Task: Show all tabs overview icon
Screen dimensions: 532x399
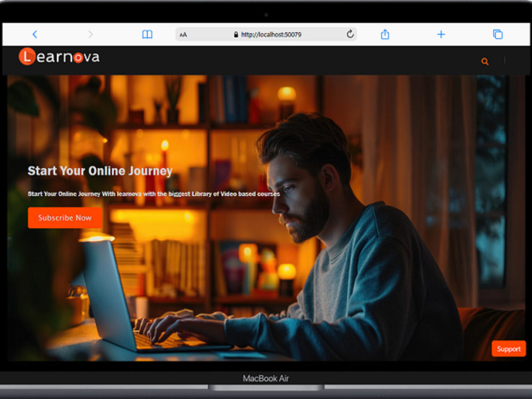Action: point(497,34)
